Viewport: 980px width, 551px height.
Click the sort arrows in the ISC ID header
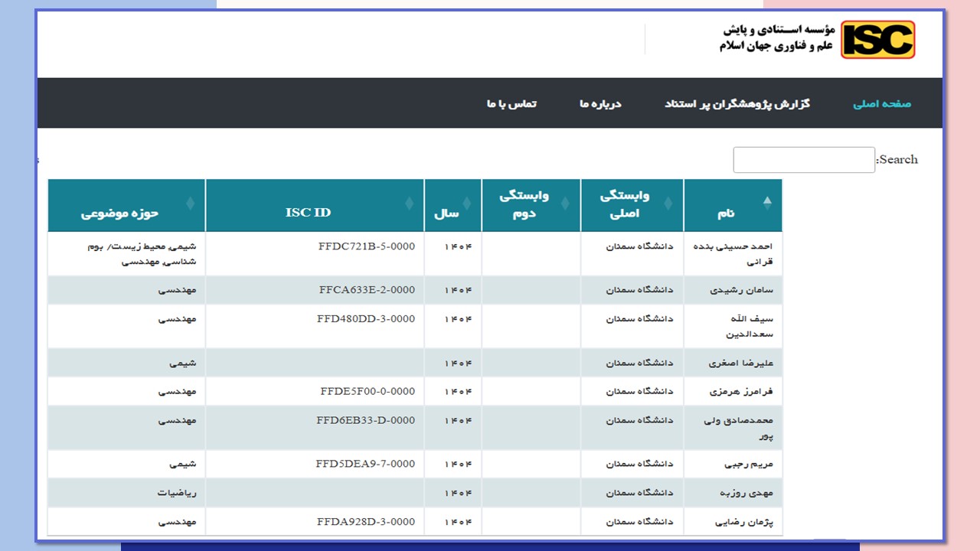pyautogui.click(x=409, y=204)
